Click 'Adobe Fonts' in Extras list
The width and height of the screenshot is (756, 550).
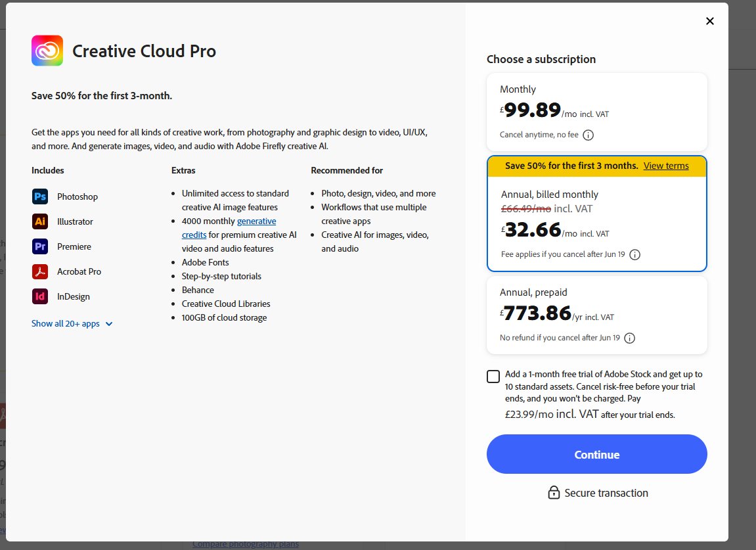206,262
